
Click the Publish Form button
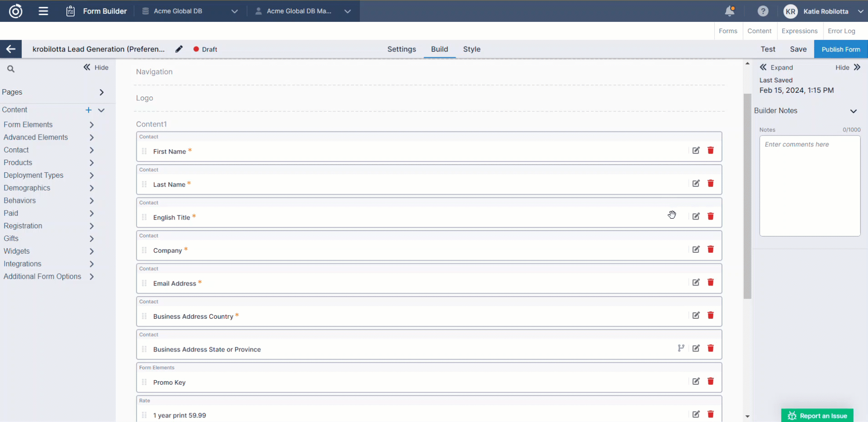840,49
